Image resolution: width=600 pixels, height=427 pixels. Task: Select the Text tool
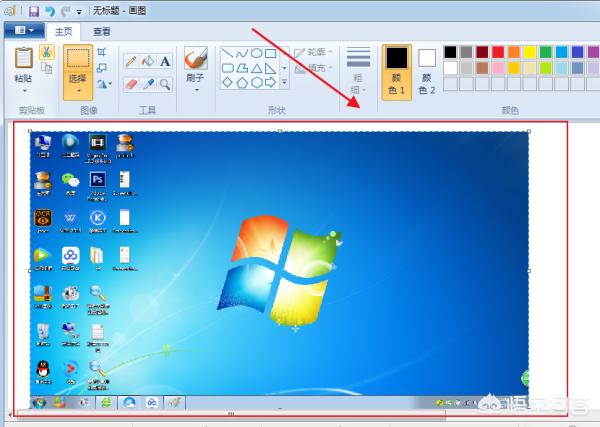(165, 61)
